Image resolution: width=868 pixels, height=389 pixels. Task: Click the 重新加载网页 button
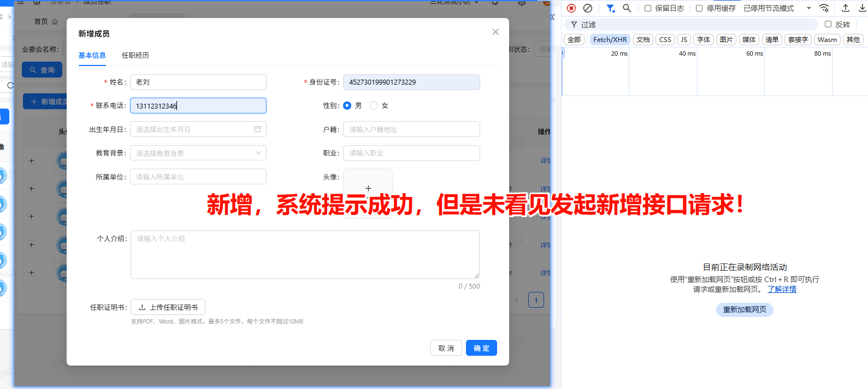click(745, 309)
